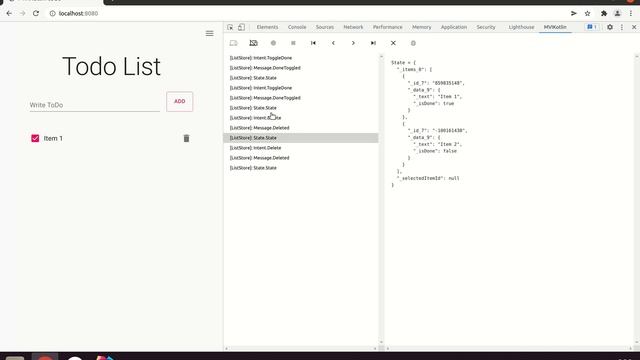This screenshot has width=640, height=360.
Task: Bookmark this page with the star
Action: tap(587, 13)
